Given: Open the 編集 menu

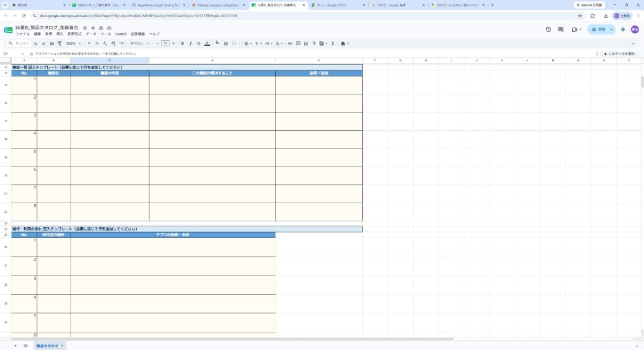Looking at the screenshot, I should pyautogui.click(x=37, y=34).
